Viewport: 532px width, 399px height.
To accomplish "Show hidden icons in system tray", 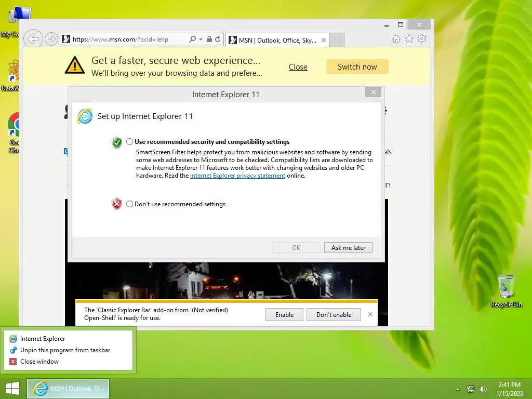I will coord(458,389).
